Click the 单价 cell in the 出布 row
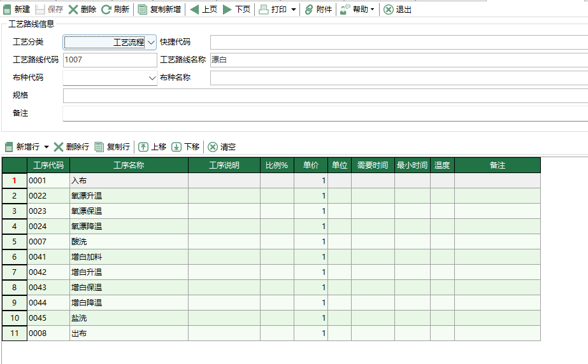Screen dimensions: 588x364 pyautogui.click(x=311, y=333)
